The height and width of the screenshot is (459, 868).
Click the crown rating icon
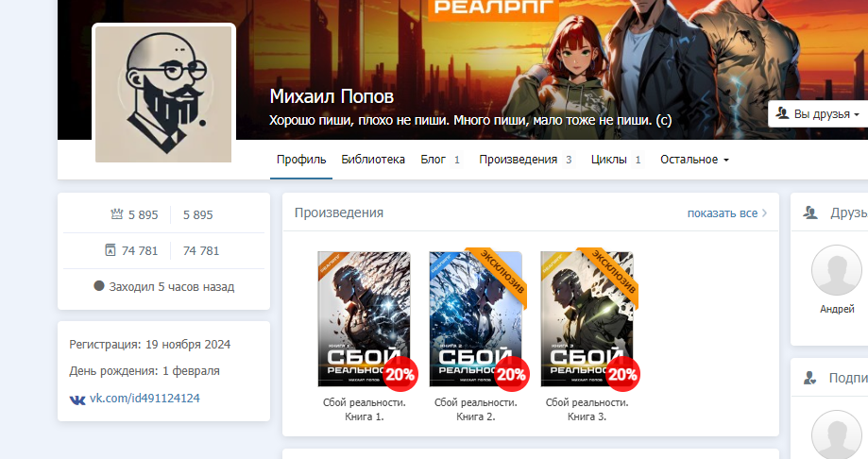point(117,213)
